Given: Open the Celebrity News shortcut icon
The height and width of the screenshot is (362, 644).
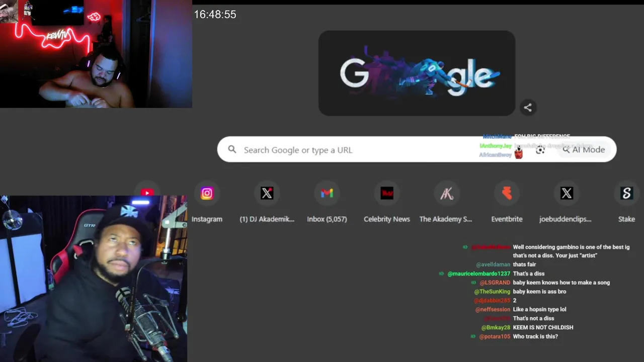Looking at the screenshot, I should point(387,194).
